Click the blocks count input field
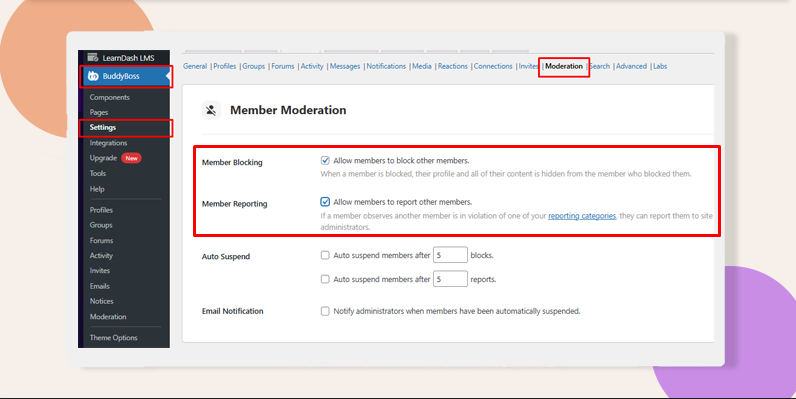Image resolution: width=796 pixels, height=399 pixels. pos(450,255)
